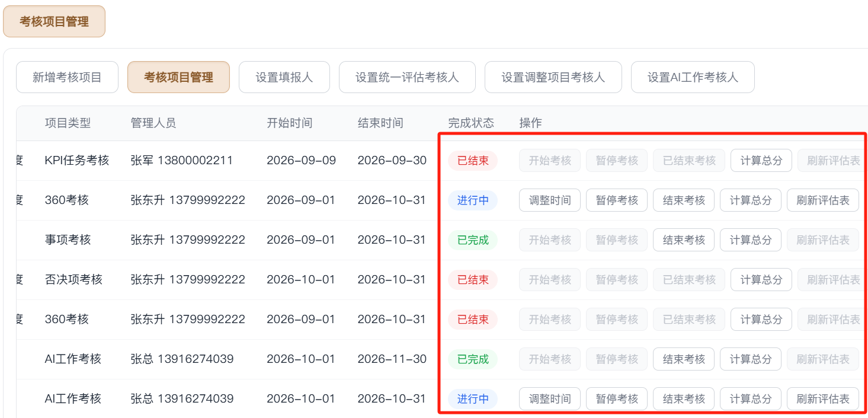The height and width of the screenshot is (418, 868).
Task: Click 计算总分 in the 否决项考核 row
Action: (x=761, y=279)
